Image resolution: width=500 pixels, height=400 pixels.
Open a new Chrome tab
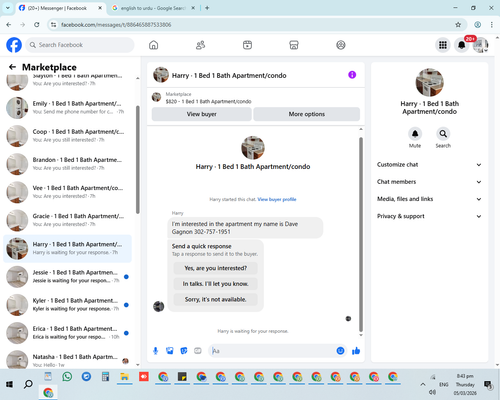(207, 8)
